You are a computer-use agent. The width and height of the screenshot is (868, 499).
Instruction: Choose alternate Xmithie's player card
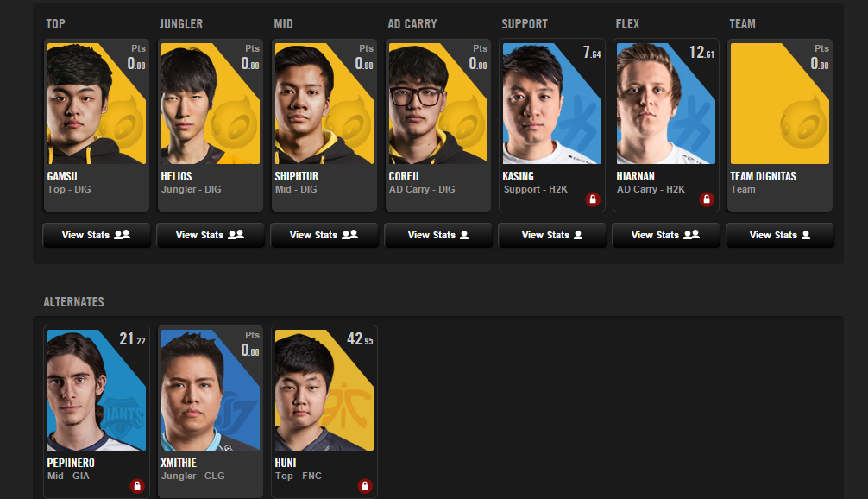pyautogui.click(x=211, y=412)
